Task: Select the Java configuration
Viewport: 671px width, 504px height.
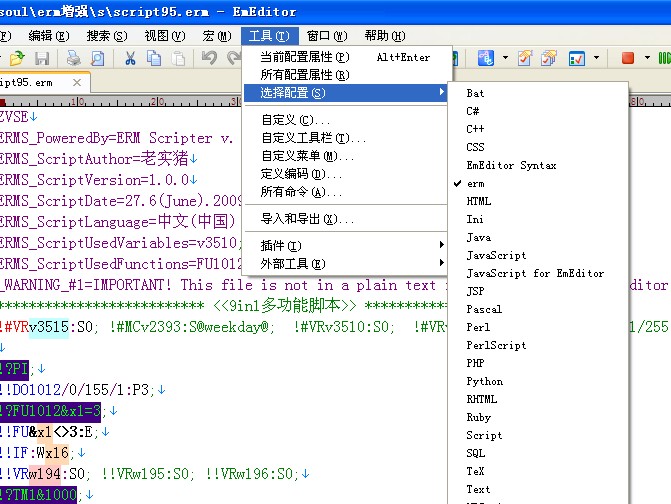Action: pos(538,237)
